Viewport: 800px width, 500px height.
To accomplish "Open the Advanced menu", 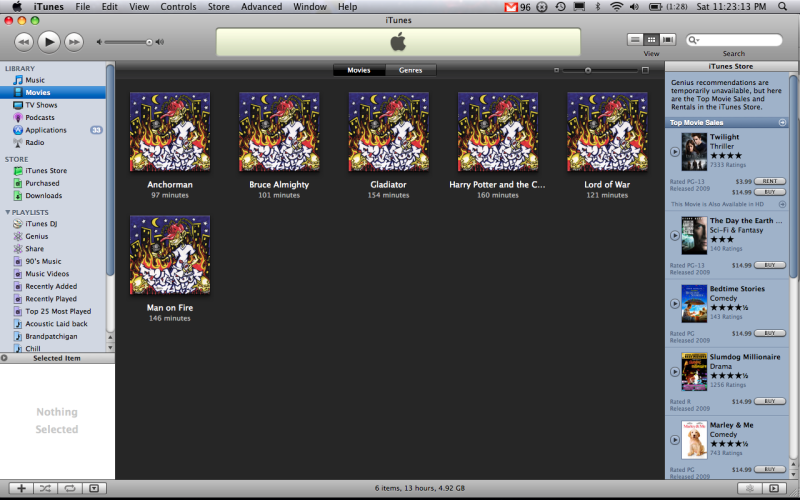I will pyautogui.click(x=261, y=7).
